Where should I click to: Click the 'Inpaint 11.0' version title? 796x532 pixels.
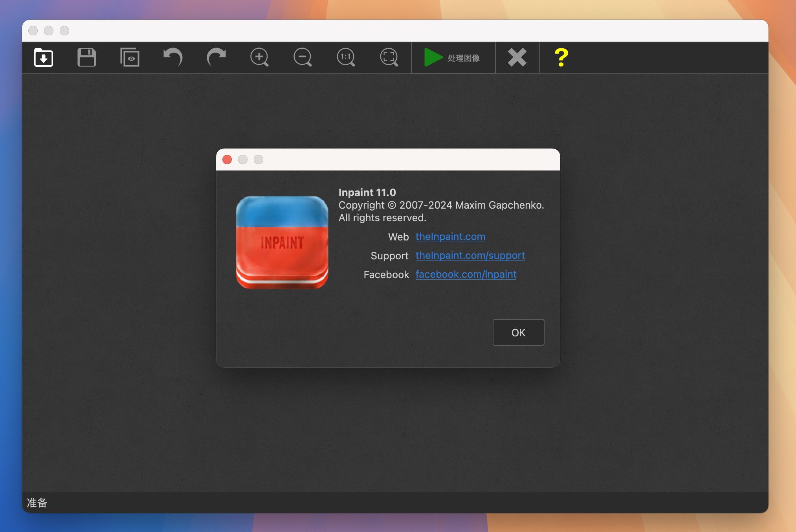[x=367, y=193]
